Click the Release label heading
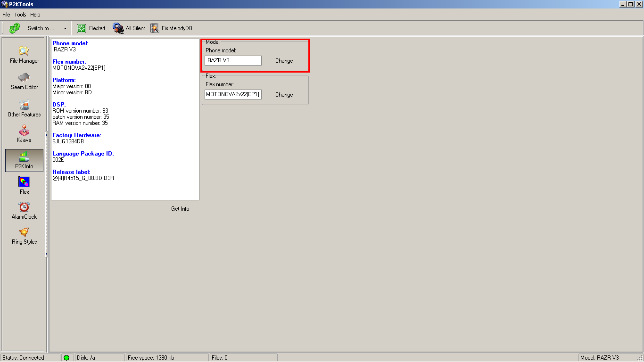The height and width of the screenshot is (362, 644). click(x=71, y=172)
